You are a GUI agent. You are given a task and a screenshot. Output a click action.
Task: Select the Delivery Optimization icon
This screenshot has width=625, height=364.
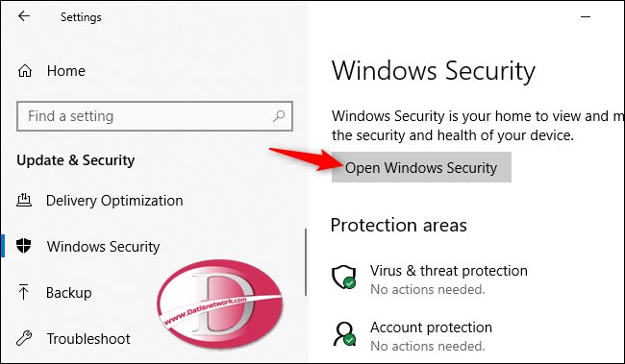tap(24, 200)
